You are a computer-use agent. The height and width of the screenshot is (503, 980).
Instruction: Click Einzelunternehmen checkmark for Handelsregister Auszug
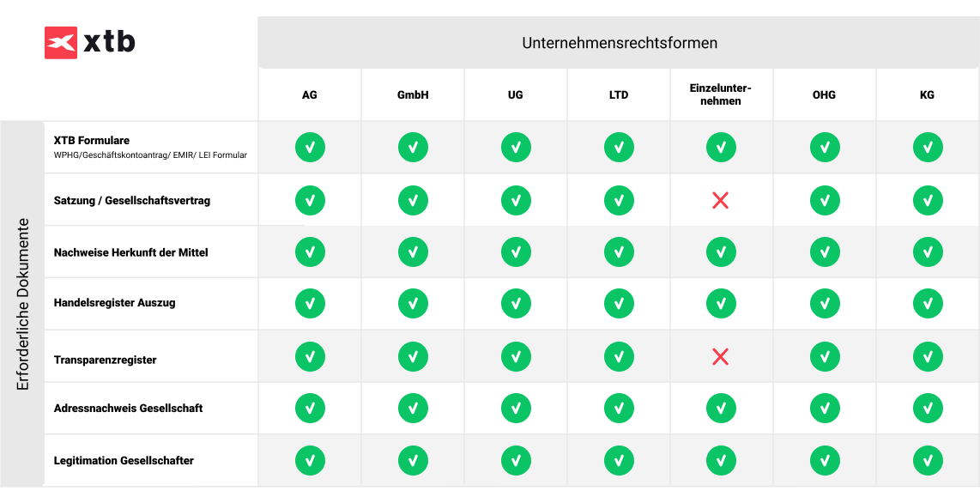(x=721, y=304)
